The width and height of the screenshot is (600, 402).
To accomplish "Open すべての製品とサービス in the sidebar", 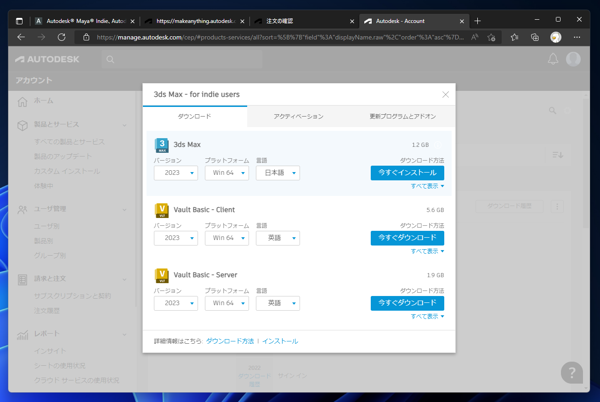I will pyautogui.click(x=69, y=142).
